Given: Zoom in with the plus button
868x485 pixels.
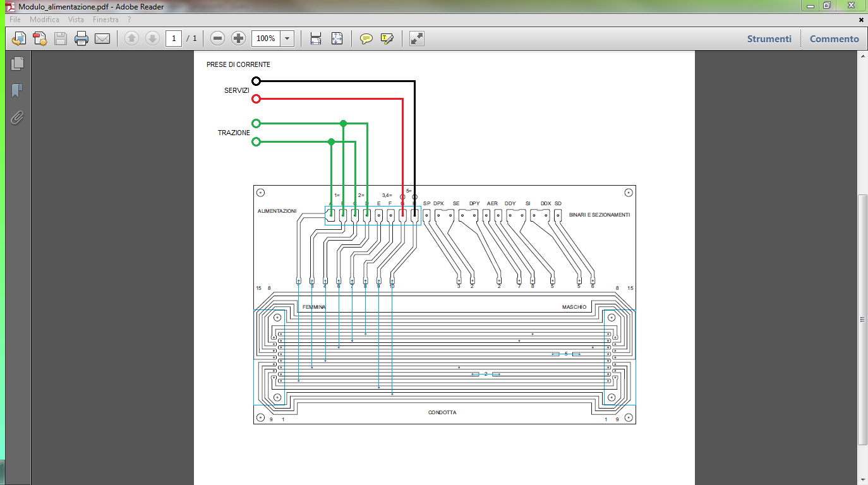Looking at the screenshot, I should pos(238,39).
